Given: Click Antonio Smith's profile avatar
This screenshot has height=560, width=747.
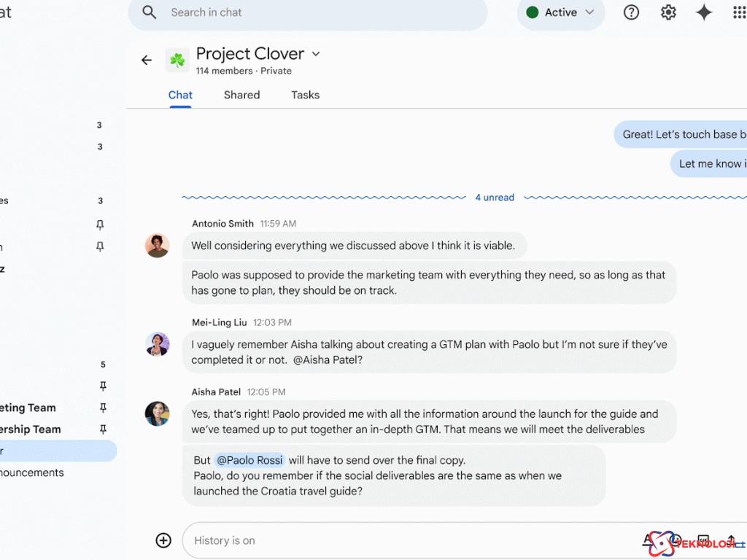Looking at the screenshot, I should (158, 246).
